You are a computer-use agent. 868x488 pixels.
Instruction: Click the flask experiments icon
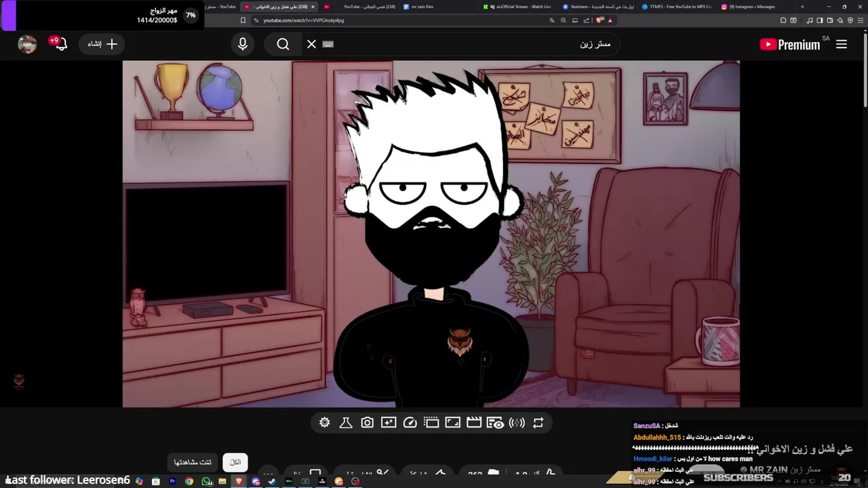345,423
